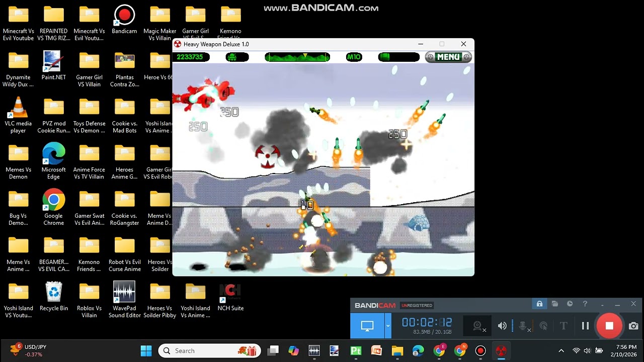The width and height of the screenshot is (644, 362).
Task: Select the PVZ mod Cookie Run folder
Action: (x=54, y=116)
